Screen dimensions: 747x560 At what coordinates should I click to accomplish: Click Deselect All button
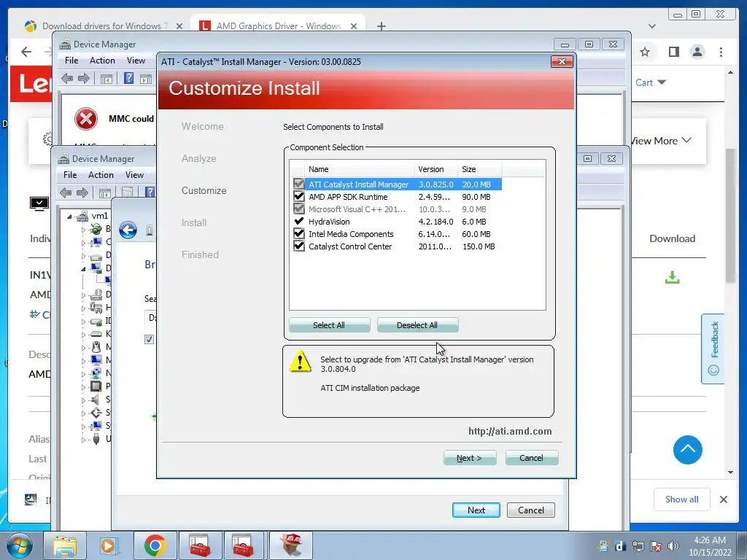[417, 324]
